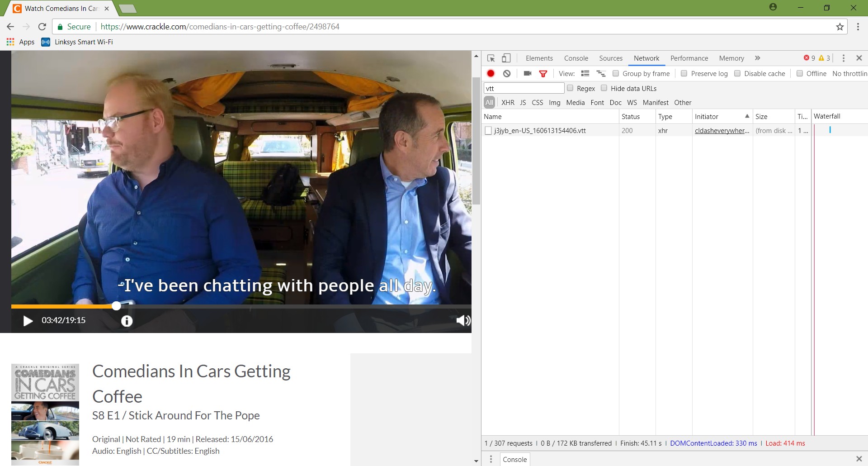Click the video progress bar slider handle
This screenshot has width=868, height=466.
pos(116,306)
